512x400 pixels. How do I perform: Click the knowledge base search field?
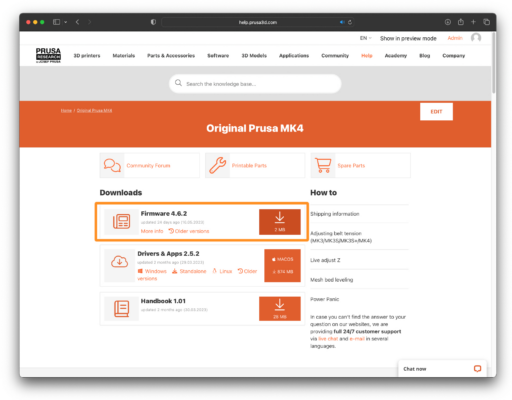255,84
